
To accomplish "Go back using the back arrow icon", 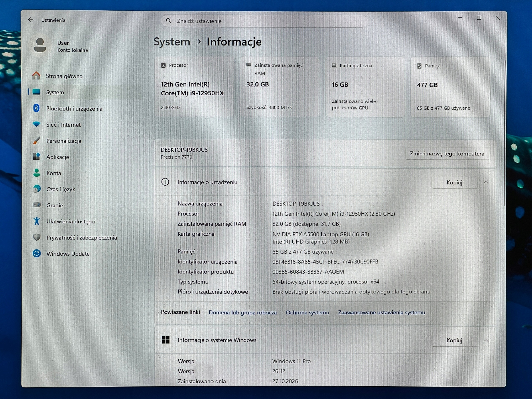I will click(x=31, y=20).
